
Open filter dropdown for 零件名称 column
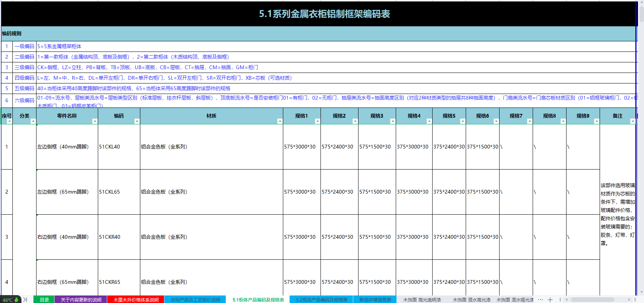click(95, 121)
